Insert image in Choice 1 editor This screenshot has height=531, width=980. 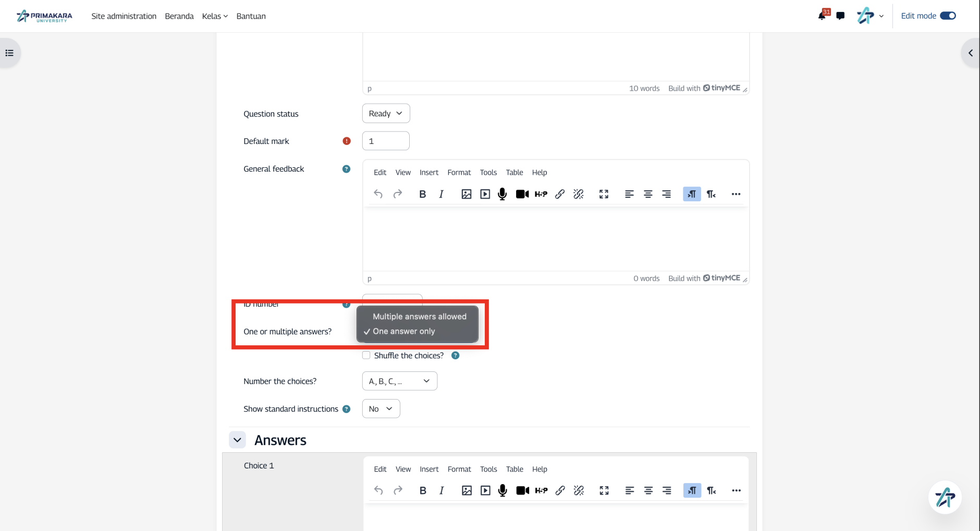[x=467, y=490]
